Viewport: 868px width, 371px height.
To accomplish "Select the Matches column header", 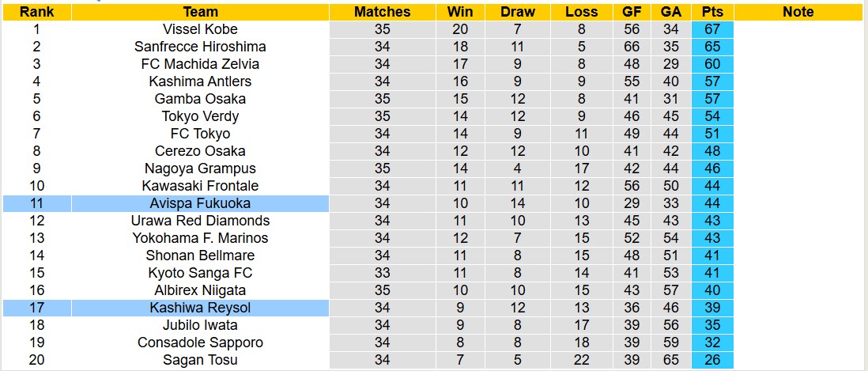I will point(383,12).
